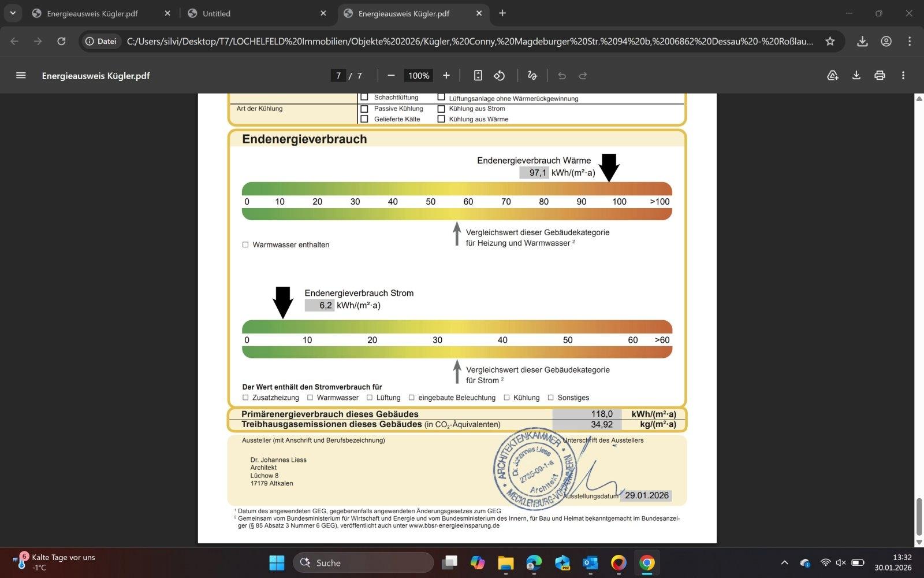
Task: Check the Zusatzheizung checkbox
Action: 245,398
